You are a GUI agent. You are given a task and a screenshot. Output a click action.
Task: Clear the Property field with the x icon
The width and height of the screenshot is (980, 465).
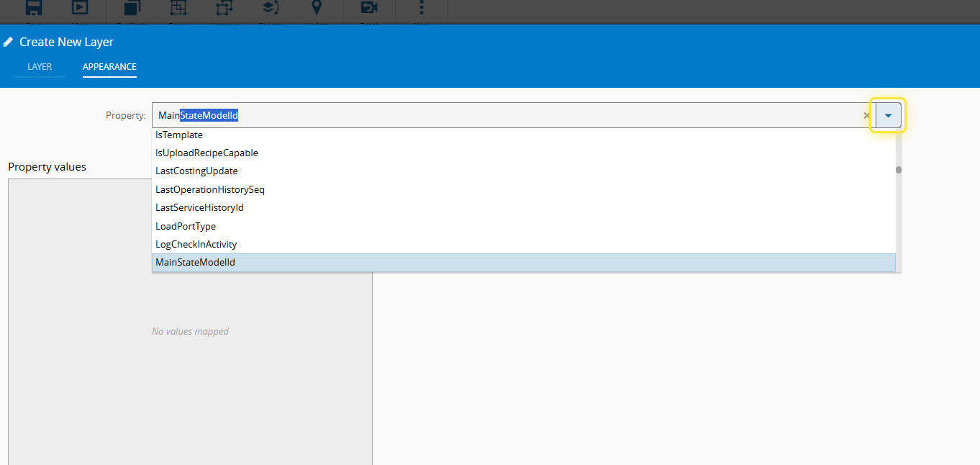coord(866,115)
